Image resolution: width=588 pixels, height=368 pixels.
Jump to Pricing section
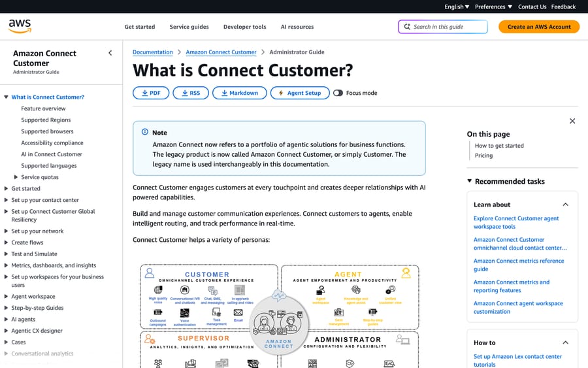tap(483, 156)
